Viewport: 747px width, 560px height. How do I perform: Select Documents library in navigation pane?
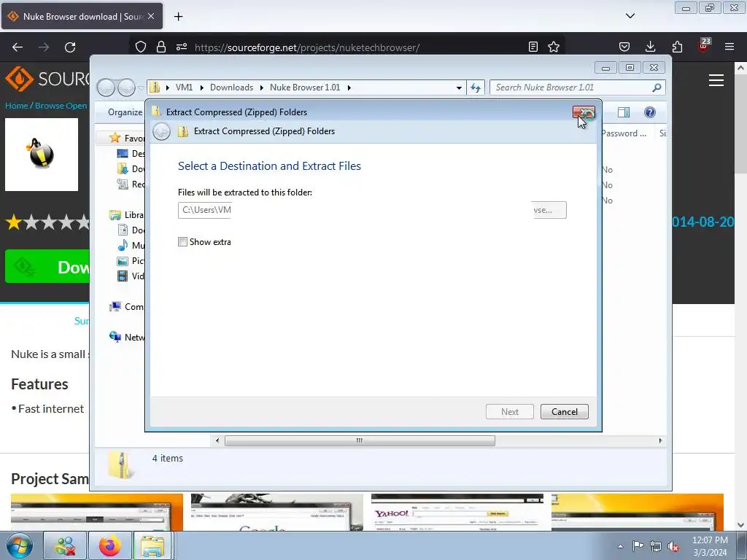[x=131, y=230]
